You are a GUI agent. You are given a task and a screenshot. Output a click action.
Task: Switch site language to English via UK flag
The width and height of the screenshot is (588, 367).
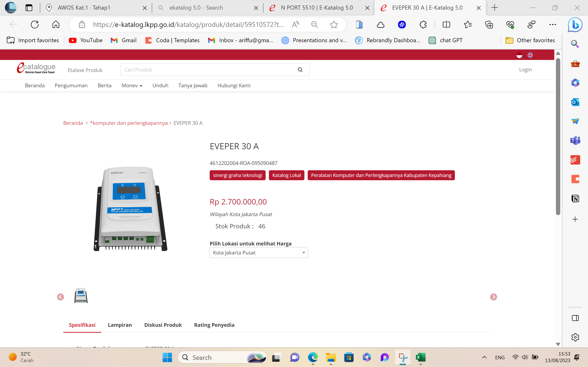tap(530, 55)
